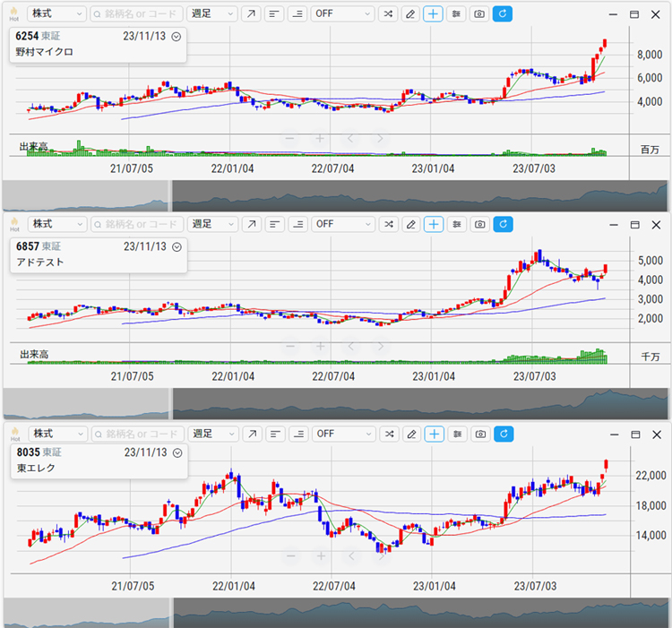Open the OFF dropdown in the middle panel

pyautogui.click(x=342, y=224)
